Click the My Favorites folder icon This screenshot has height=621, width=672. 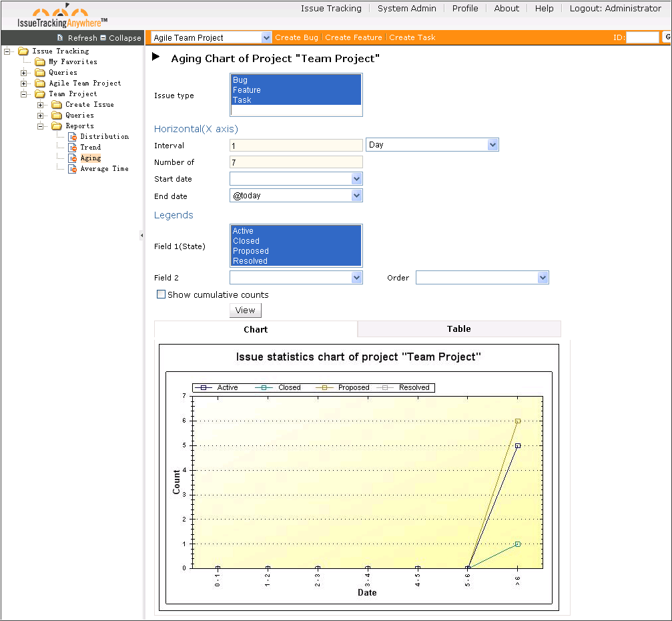pyautogui.click(x=40, y=62)
